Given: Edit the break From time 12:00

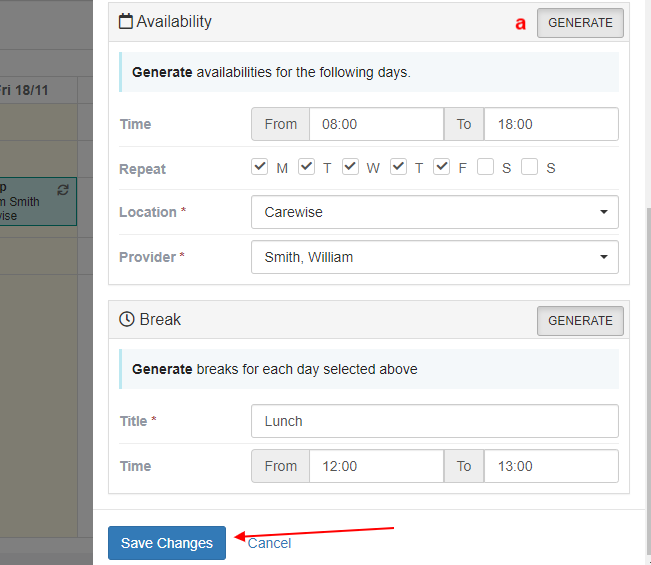Looking at the screenshot, I should (x=376, y=466).
